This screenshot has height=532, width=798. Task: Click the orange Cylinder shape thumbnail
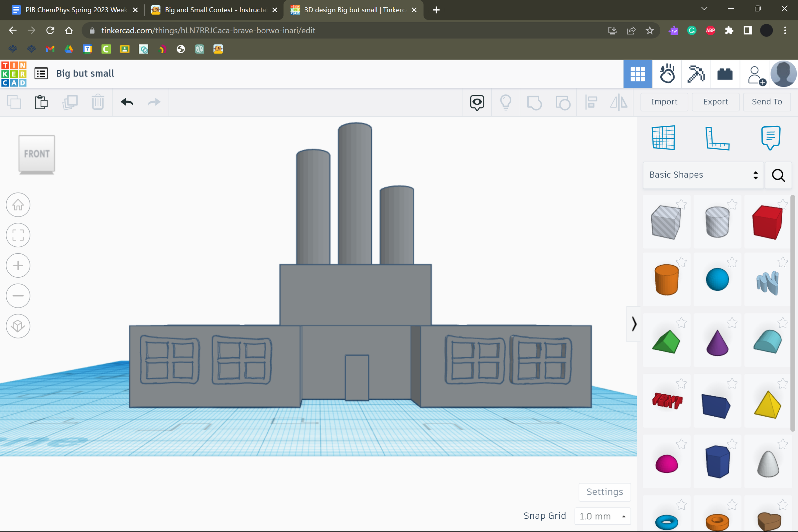click(666, 279)
